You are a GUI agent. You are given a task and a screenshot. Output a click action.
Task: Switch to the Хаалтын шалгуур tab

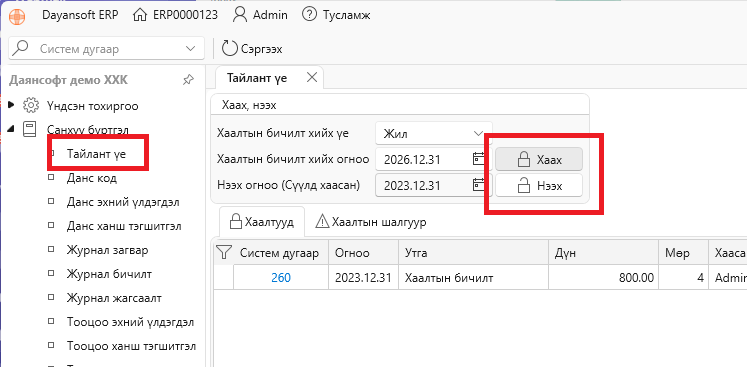click(371, 222)
